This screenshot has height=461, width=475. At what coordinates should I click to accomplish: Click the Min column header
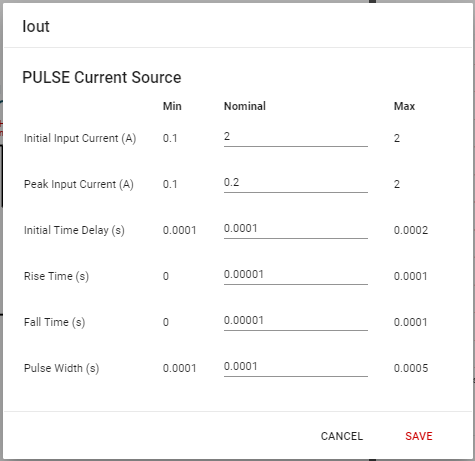172,106
